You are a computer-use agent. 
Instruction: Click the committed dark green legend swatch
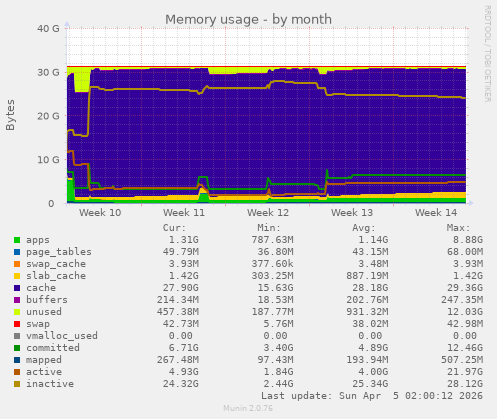(17, 348)
